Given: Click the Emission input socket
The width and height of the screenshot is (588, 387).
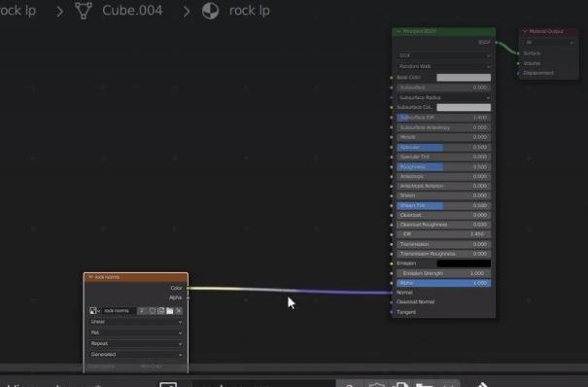Looking at the screenshot, I should click(x=392, y=264).
